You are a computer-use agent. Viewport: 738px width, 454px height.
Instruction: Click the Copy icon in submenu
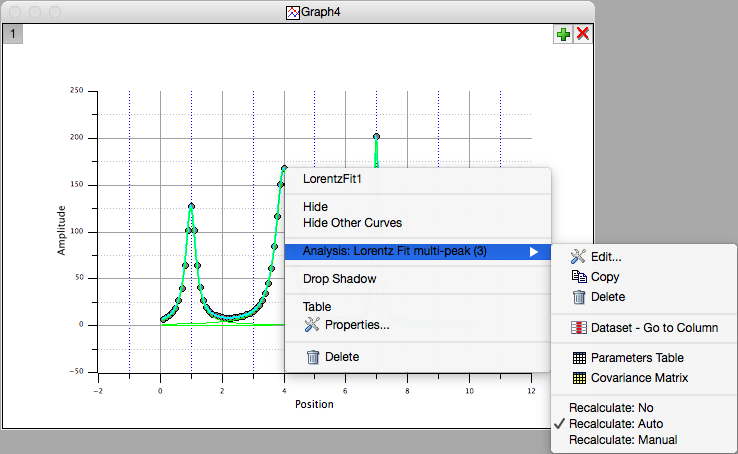579,277
